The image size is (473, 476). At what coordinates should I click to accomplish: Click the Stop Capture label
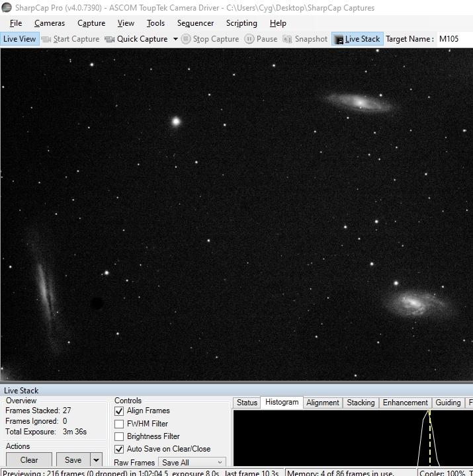coord(216,39)
